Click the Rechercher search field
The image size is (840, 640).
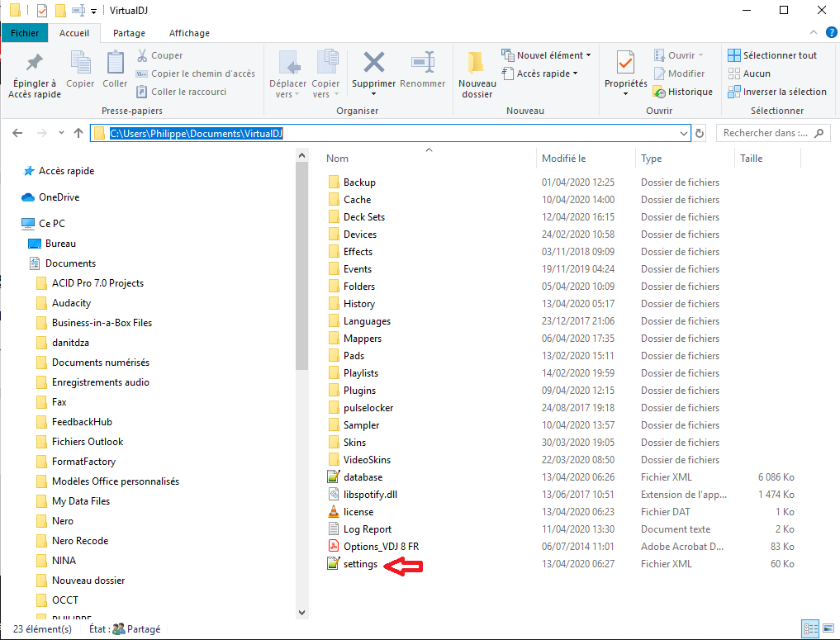click(768, 133)
